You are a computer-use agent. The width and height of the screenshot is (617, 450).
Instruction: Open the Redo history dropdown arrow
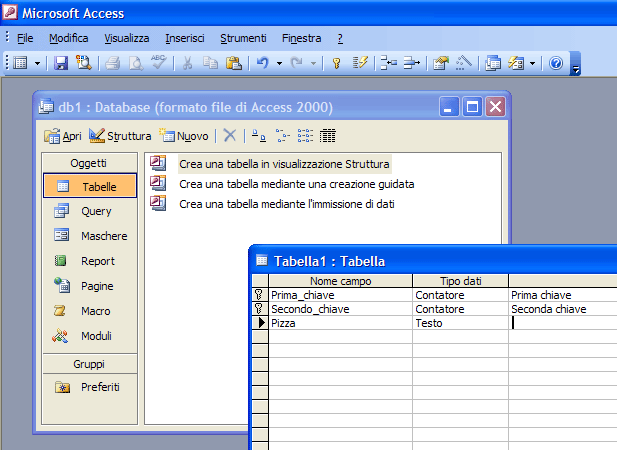pos(314,63)
